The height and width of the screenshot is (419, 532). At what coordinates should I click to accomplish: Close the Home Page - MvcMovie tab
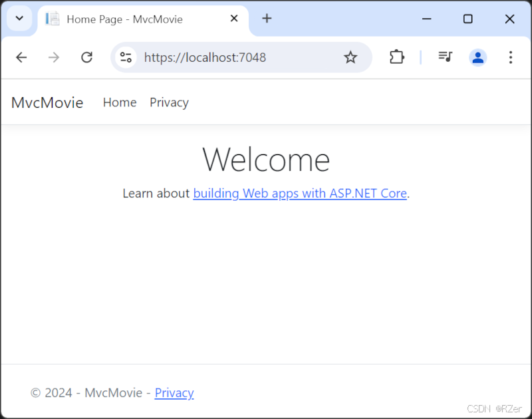click(x=234, y=19)
